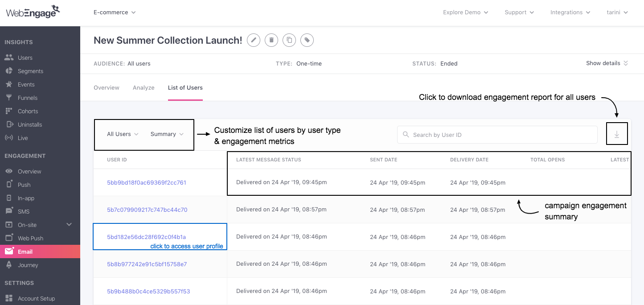Open Journey in the sidebar
644x305 pixels.
click(x=28, y=265)
